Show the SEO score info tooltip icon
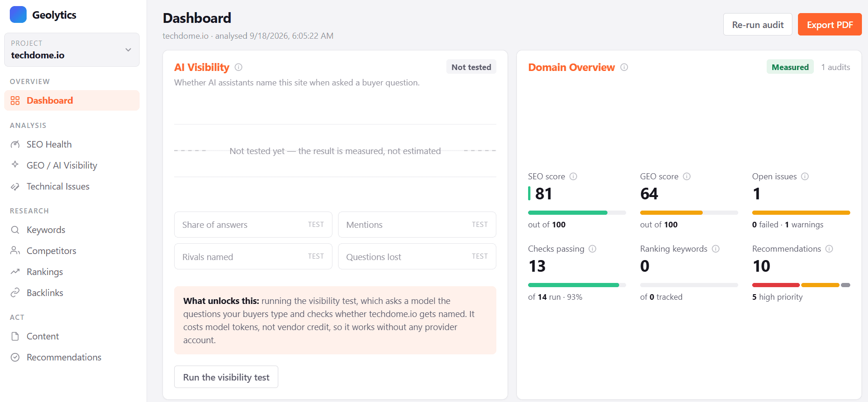 573,176
